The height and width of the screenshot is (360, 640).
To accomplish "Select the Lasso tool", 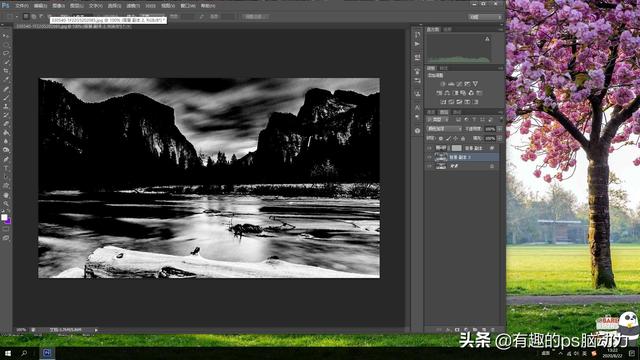I will click(x=6, y=53).
